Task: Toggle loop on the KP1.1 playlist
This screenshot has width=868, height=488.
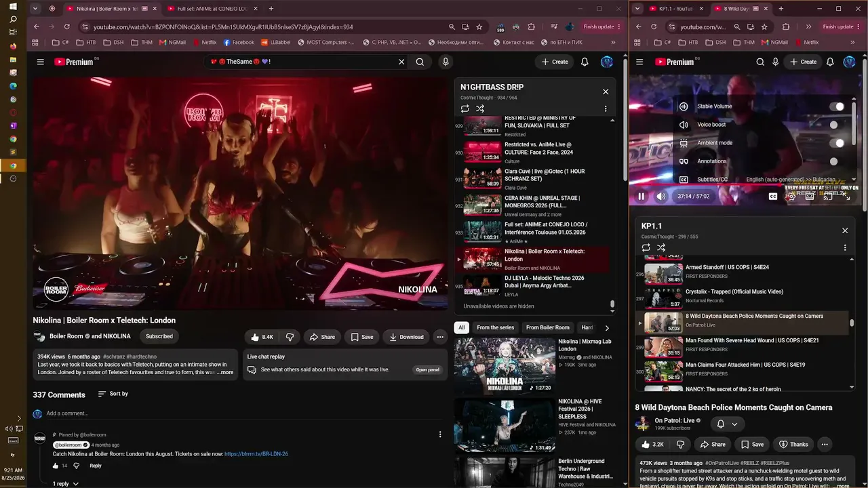Action: click(646, 247)
